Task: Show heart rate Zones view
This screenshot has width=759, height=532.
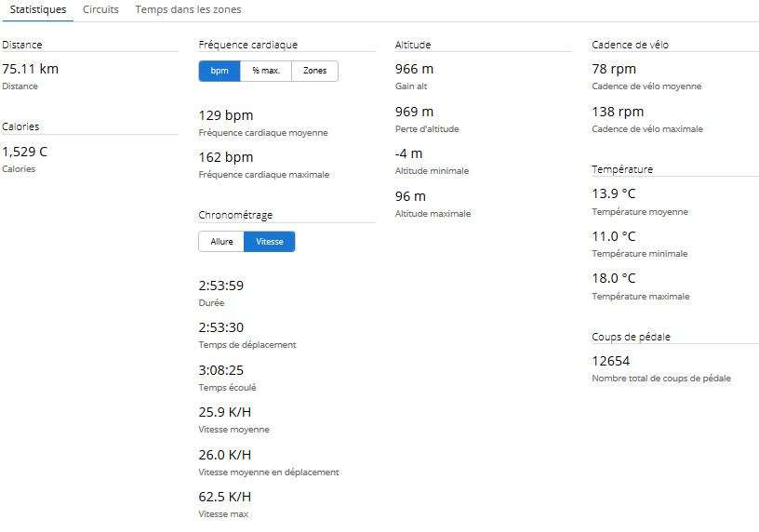Action: click(314, 72)
